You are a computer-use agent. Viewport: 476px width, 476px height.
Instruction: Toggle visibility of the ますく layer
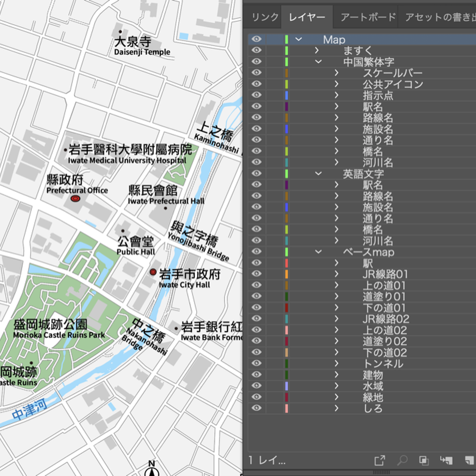pyautogui.click(x=257, y=50)
